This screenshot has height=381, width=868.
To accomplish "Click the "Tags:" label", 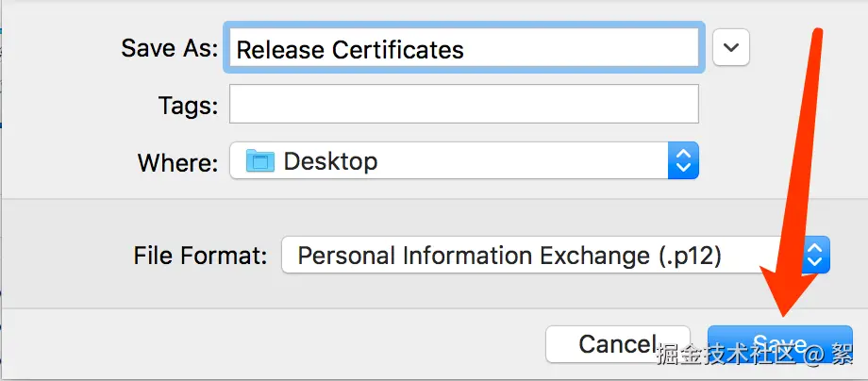I will 189,106.
